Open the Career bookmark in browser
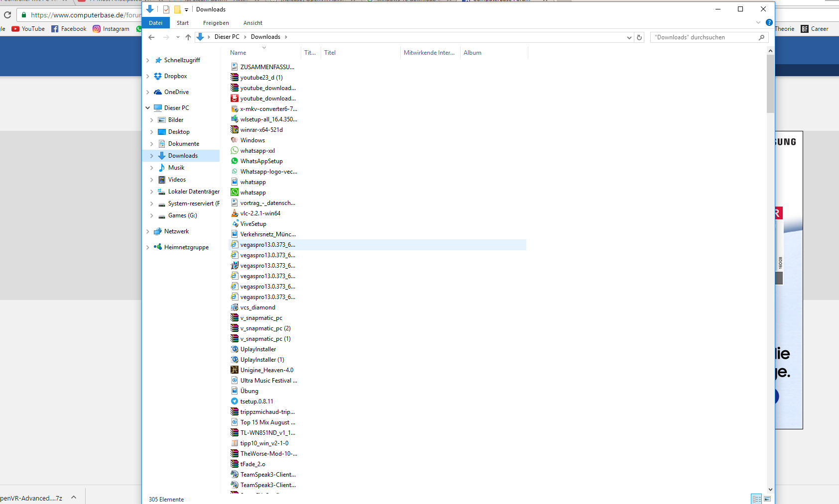Image resolution: width=839 pixels, height=504 pixels. tap(815, 29)
